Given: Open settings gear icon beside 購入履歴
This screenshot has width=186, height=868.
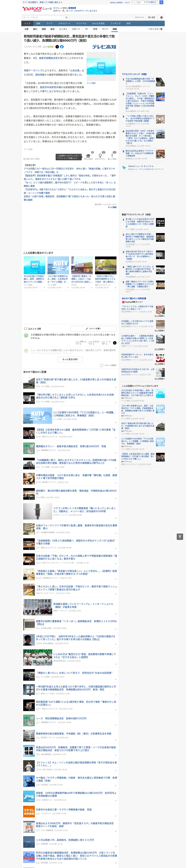Looking at the screenshot, I should (161, 17).
